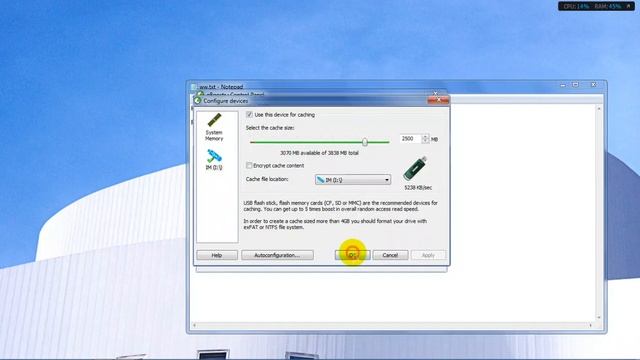The image size is (640, 360).
Task: Open Cache file location dropdown
Action: [x=353, y=180]
